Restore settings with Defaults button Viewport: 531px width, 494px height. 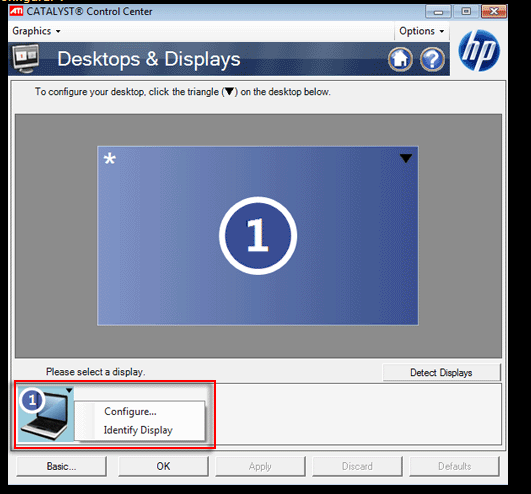coord(454,466)
